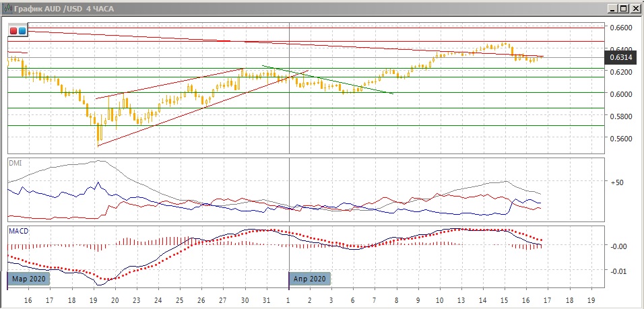
Task: Click the MACD indicator label
Action: point(18,231)
